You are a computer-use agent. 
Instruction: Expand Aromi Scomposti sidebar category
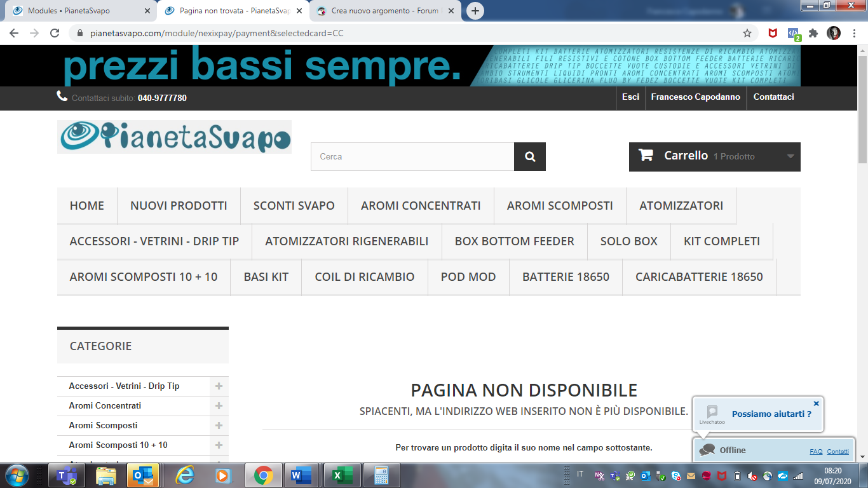(x=219, y=425)
